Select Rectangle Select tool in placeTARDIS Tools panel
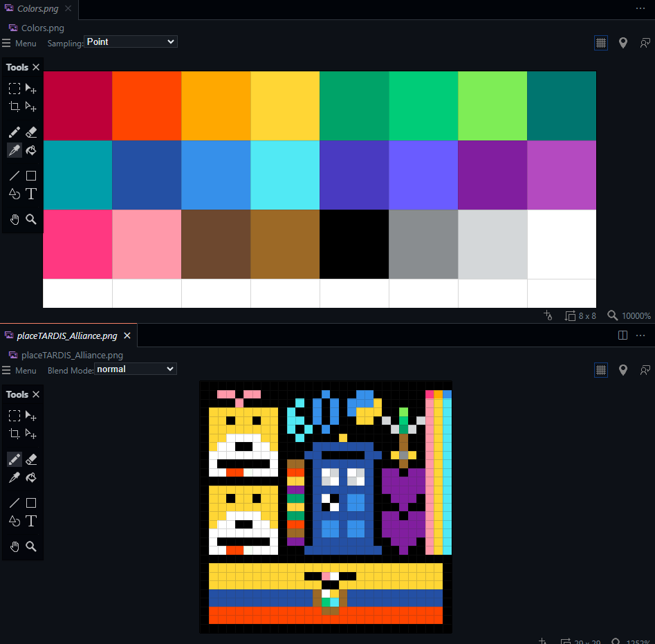655x644 pixels. coord(15,416)
